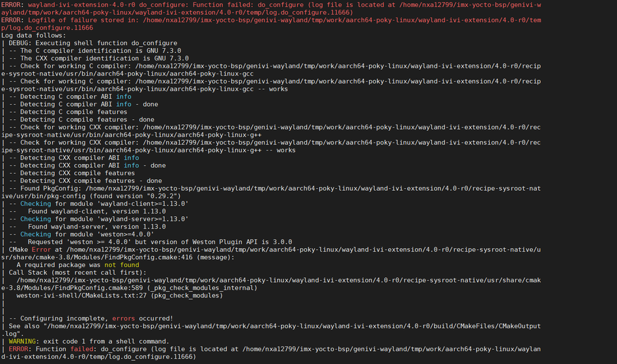Click the first red ERROR label
Image resolution: width=617 pixels, height=364 pixels.
pyautogui.click(x=13, y=5)
